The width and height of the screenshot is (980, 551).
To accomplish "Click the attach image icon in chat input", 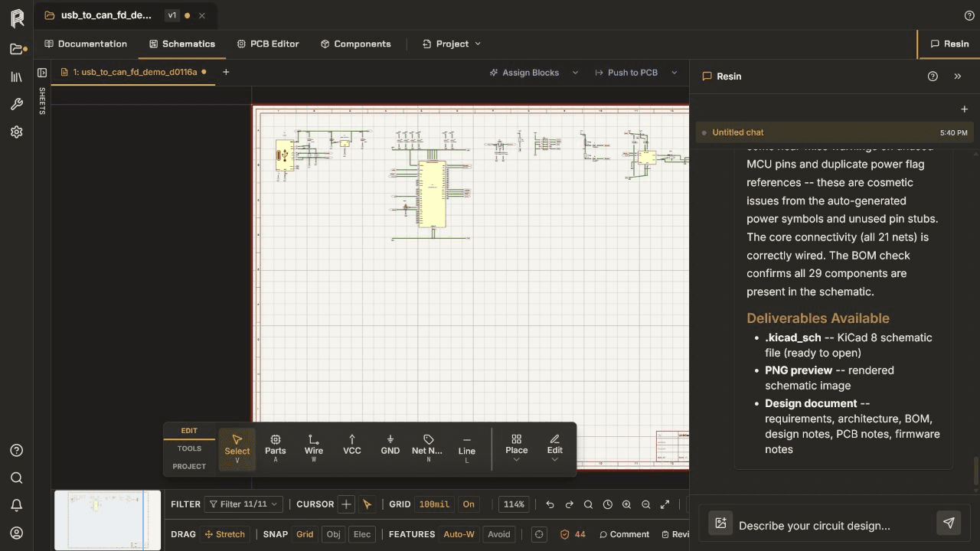I will [720, 523].
